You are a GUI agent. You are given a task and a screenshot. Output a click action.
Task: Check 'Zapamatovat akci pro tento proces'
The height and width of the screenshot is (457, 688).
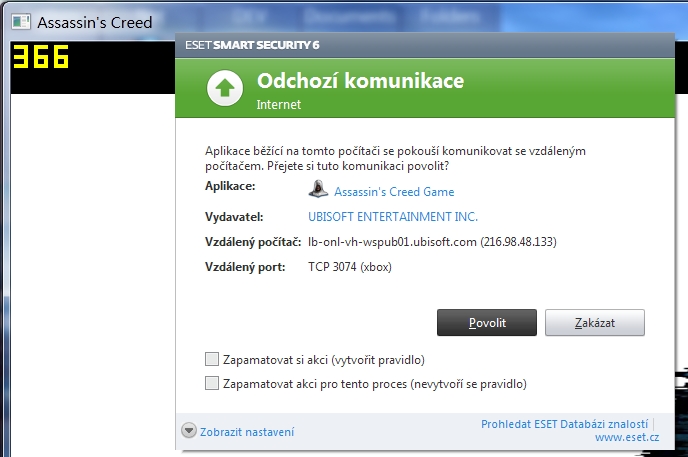(x=212, y=383)
